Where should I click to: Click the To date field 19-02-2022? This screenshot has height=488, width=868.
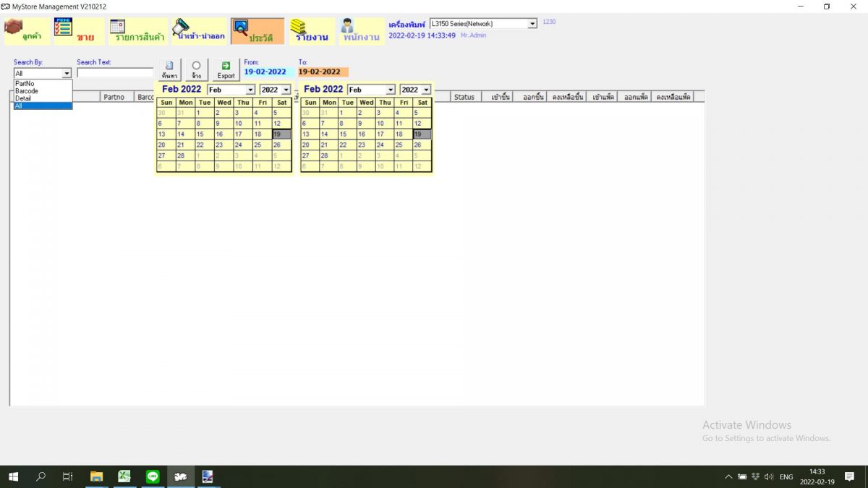(x=323, y=72)
